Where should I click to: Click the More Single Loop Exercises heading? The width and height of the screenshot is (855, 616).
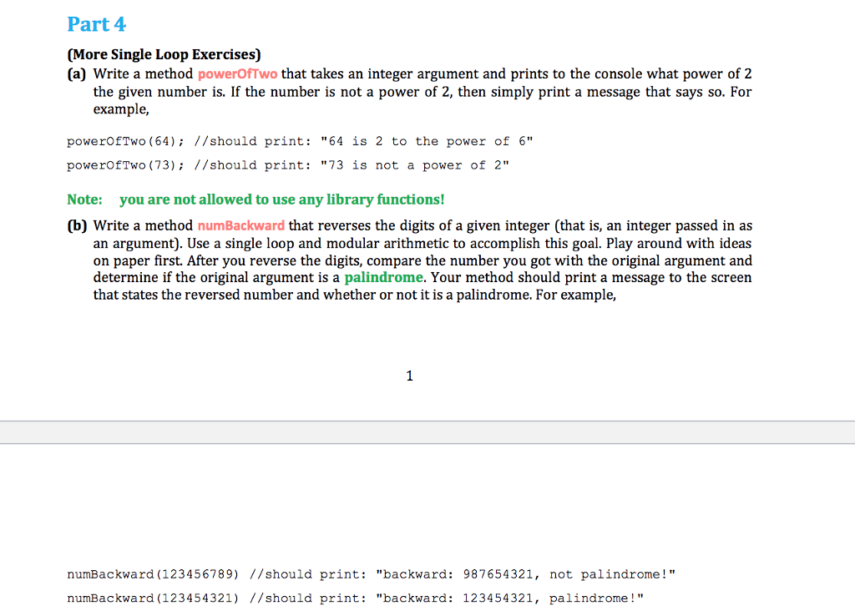click(164, 53)
